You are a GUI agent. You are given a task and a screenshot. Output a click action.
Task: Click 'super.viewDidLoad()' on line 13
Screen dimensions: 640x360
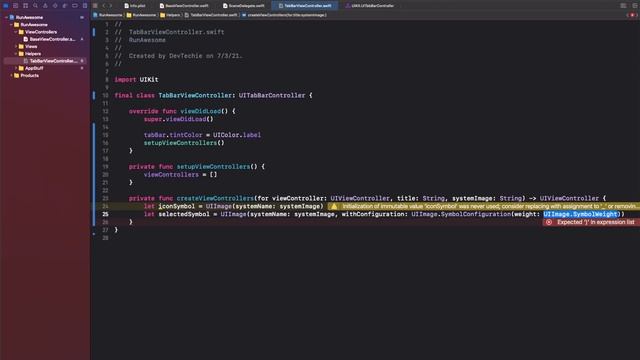(179, 119)
